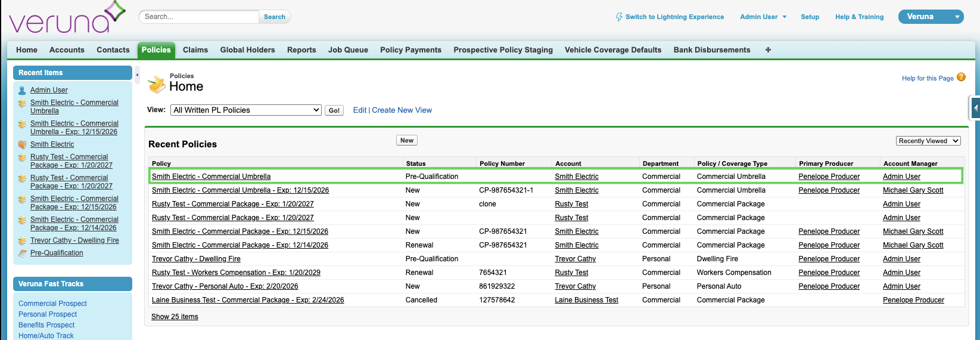Click the policy icon beside Trevor Cathy - Dwelling Fire
980x340 pixels.
(22, 240)
